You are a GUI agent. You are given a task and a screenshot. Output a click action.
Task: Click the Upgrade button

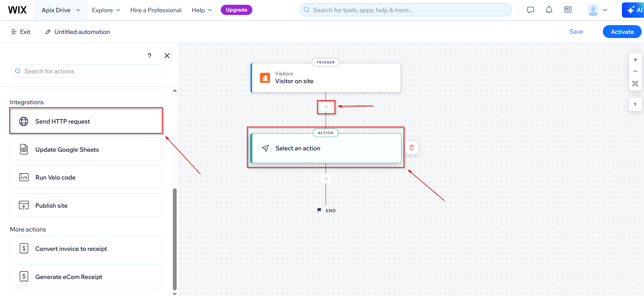[x=236, y=10]
